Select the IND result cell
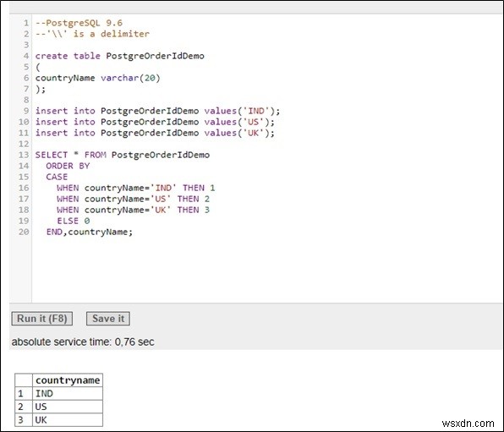504x432 pixels. coord(68,393)
